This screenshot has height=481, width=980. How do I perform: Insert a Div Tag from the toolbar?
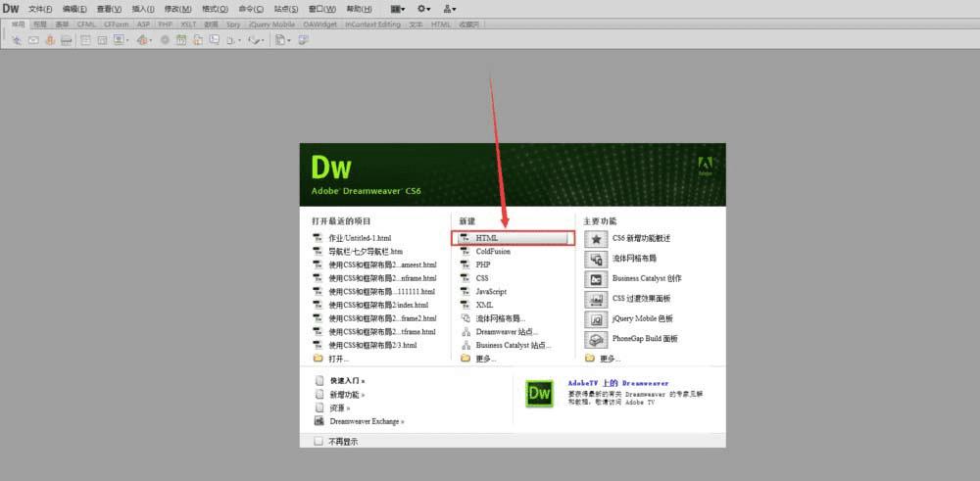pos(102,40)
